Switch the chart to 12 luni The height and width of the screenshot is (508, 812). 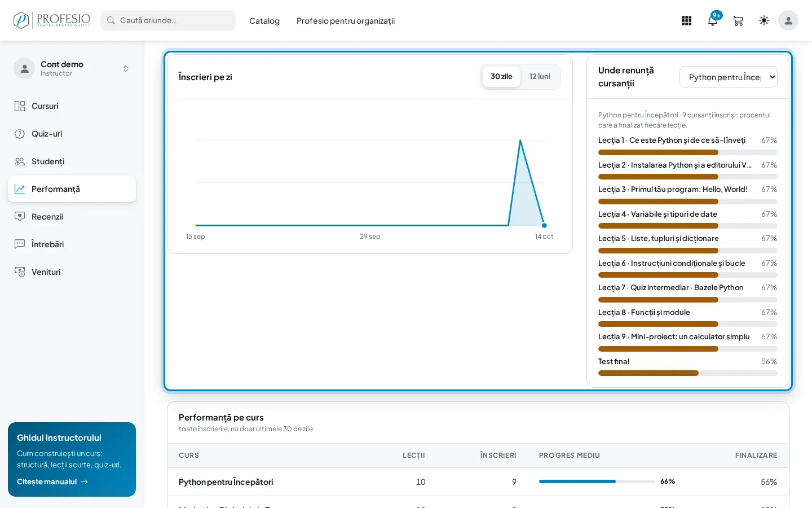540,77
